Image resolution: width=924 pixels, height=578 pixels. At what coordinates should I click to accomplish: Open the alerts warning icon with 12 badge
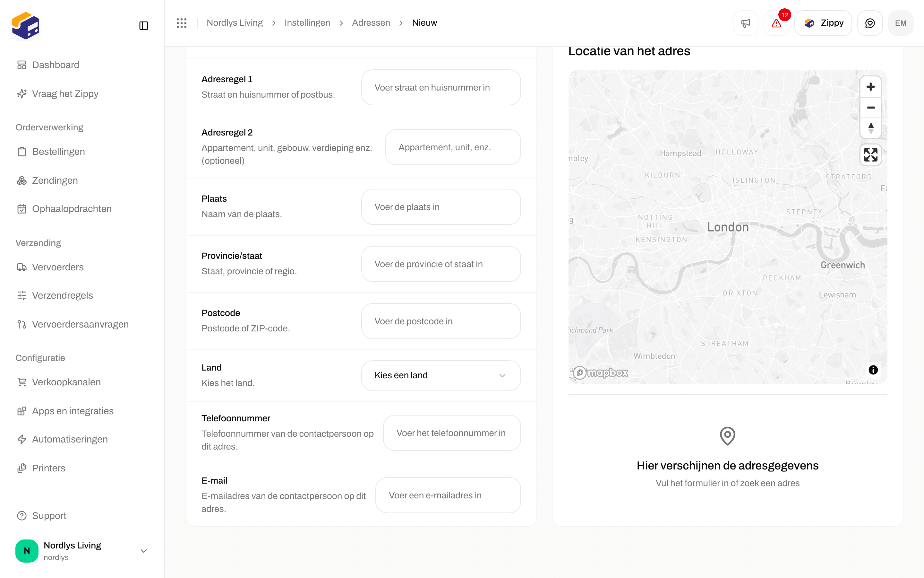point(776,23)
